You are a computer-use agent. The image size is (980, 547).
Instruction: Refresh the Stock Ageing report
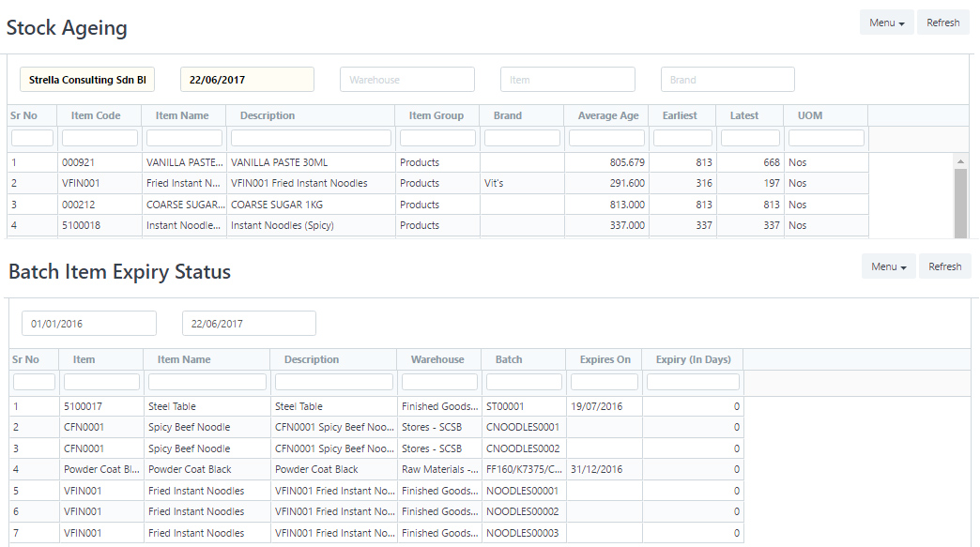click(x=942, y=23)
